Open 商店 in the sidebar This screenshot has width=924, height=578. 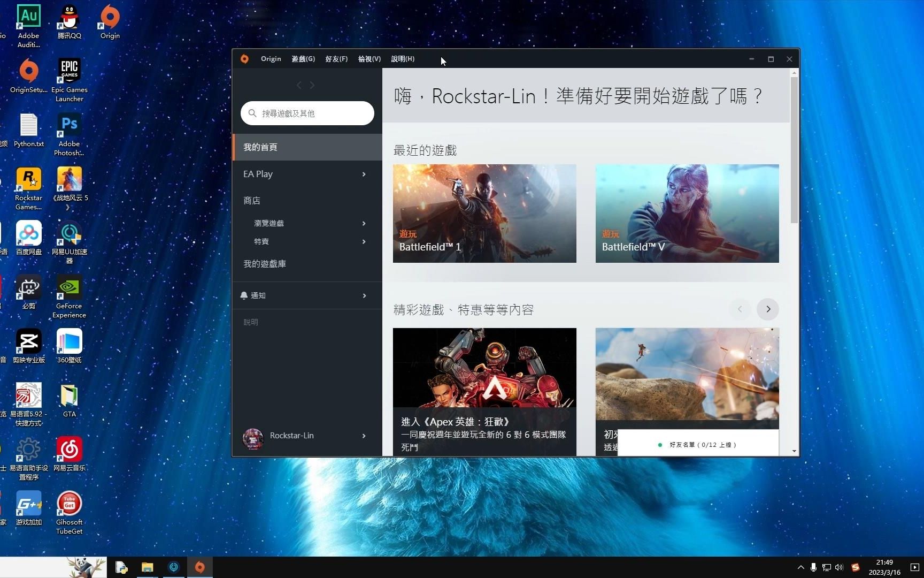click(252, 201)
